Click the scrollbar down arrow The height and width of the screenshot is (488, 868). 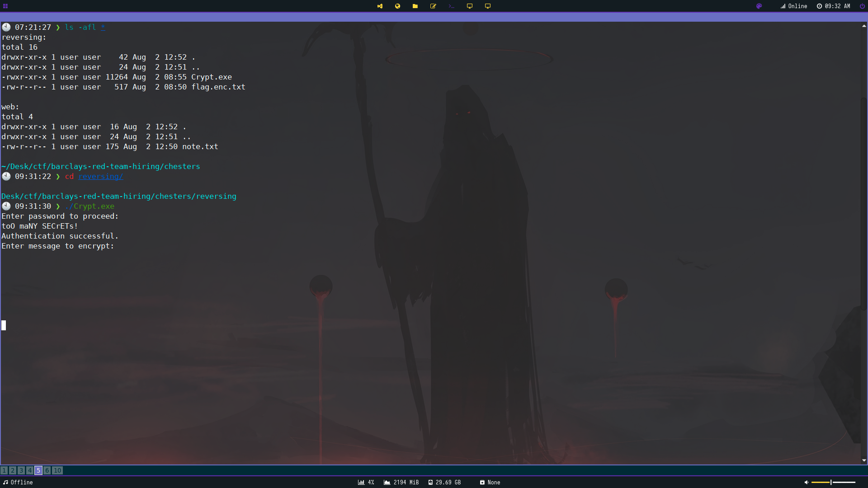[x=864, y=460]
